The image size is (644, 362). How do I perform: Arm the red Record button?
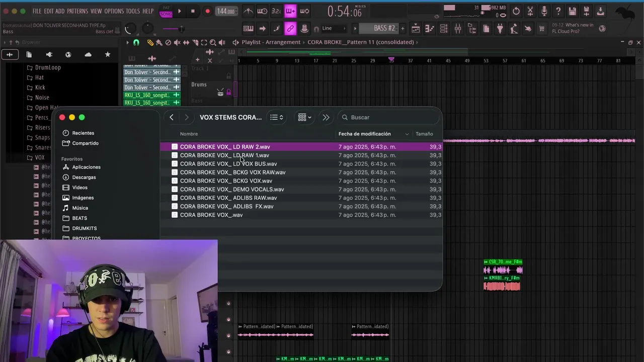coord(207,11)
